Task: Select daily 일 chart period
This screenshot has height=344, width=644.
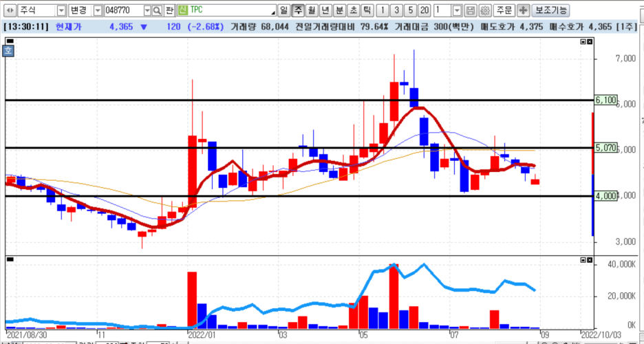Action: tap(283, 10)
